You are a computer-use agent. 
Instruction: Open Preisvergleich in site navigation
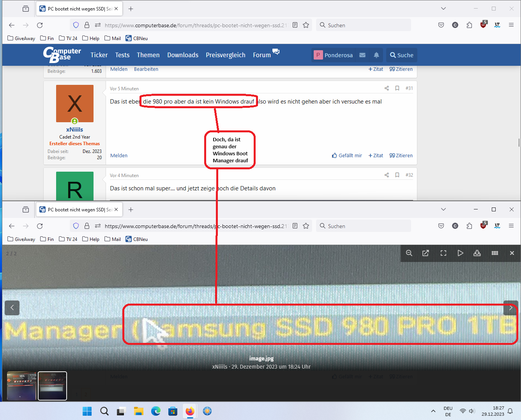[x=226, y=55]
